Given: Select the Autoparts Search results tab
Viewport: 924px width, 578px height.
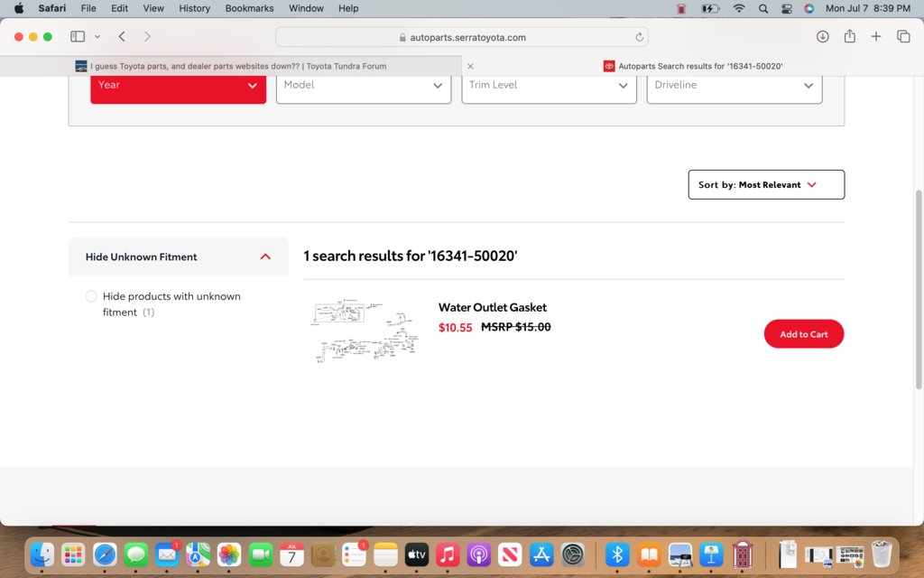Looking at the screenshot, I should click(x=693, y=66).
